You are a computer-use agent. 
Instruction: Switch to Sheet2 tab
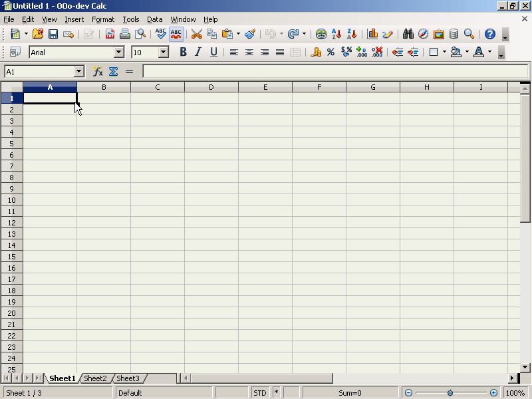coord(95,378)
